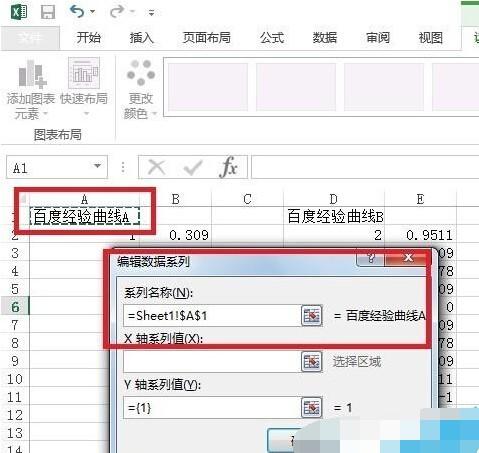
Task: Open the 文件 tab
Action: (30, 38)
